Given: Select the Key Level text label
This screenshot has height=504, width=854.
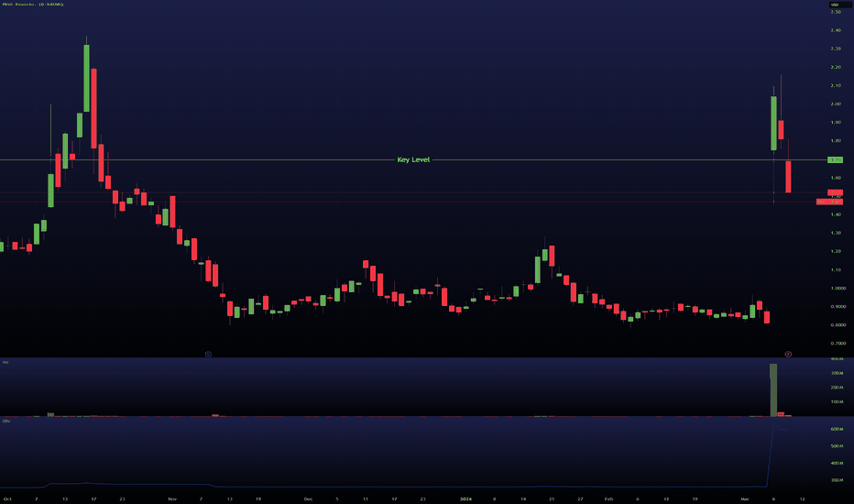Looking at the screenshot, I should (413, 159).
